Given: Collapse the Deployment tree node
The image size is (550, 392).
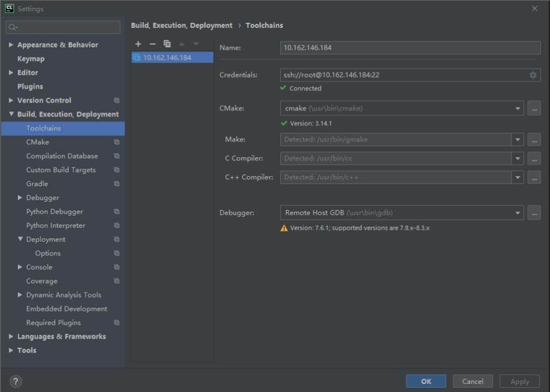Looking at the screenshot, I should 20,239.
